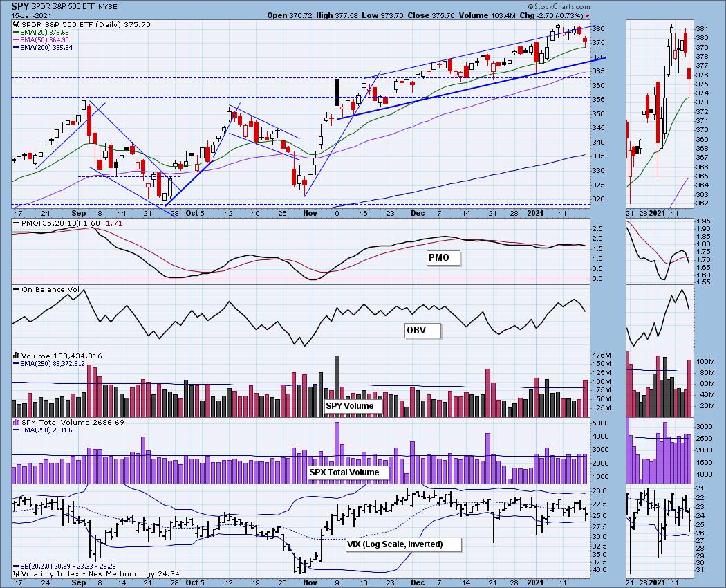Click the 1.95 label in zoomed PMO panel

click(703, 221)
